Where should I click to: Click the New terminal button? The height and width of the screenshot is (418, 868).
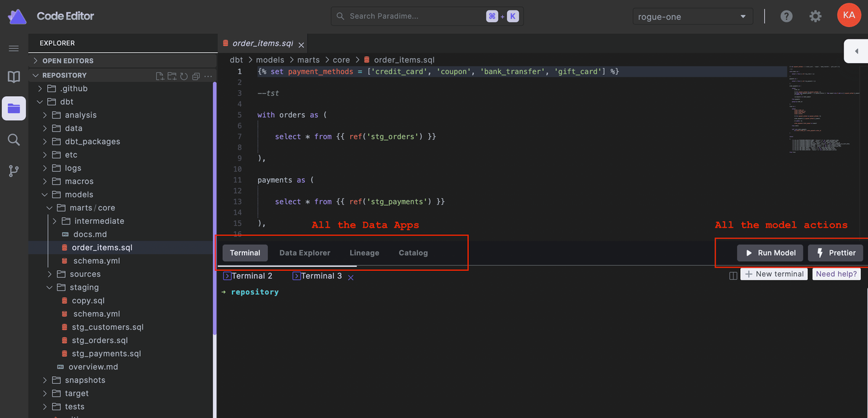773,274
